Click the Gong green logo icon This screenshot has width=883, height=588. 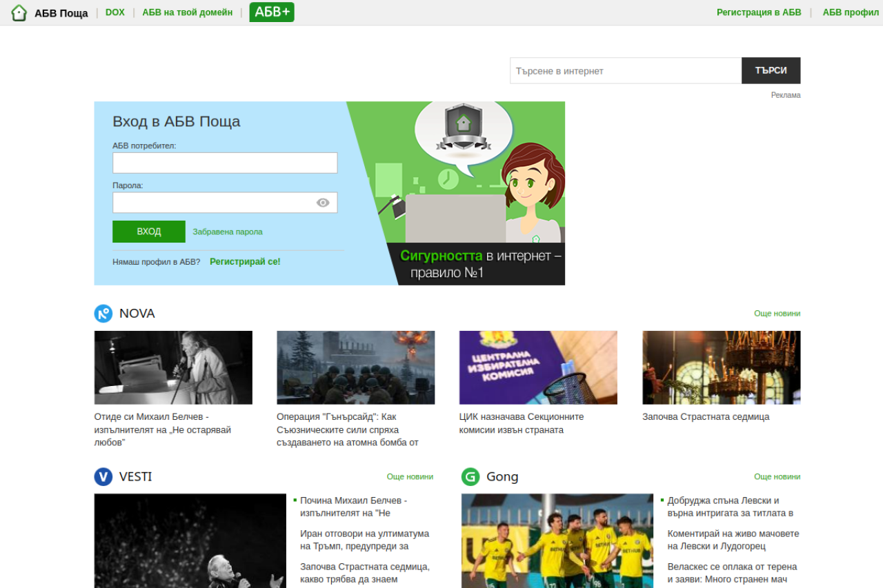click(x=470, y=477)
